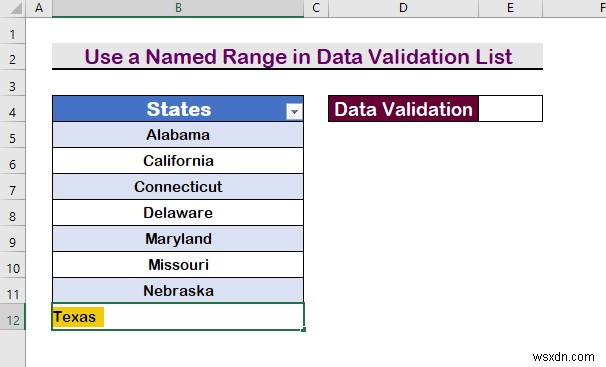Select the California cell
Screen dimensions: 606x367
178,161
